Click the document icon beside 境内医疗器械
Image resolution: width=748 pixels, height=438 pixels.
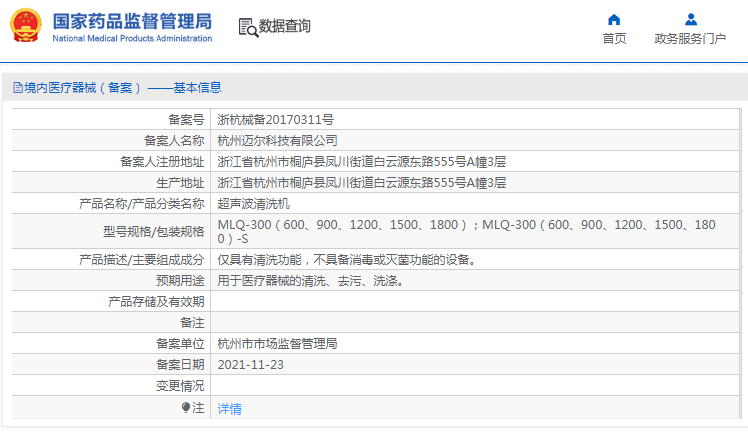pyautogui.click(x=18, y=88)
